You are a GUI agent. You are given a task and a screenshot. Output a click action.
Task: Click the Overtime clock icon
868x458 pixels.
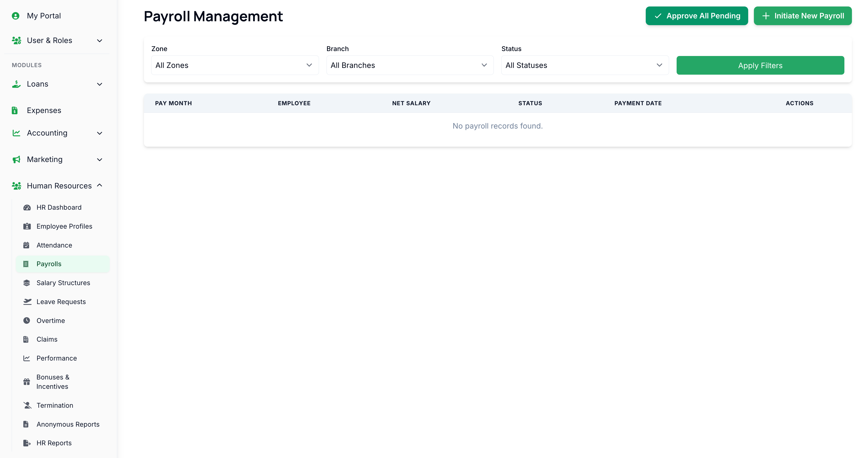click(27, 320)
